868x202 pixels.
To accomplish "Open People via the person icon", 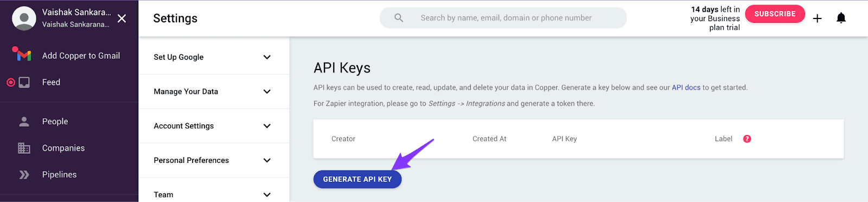I will click(24, 122).
